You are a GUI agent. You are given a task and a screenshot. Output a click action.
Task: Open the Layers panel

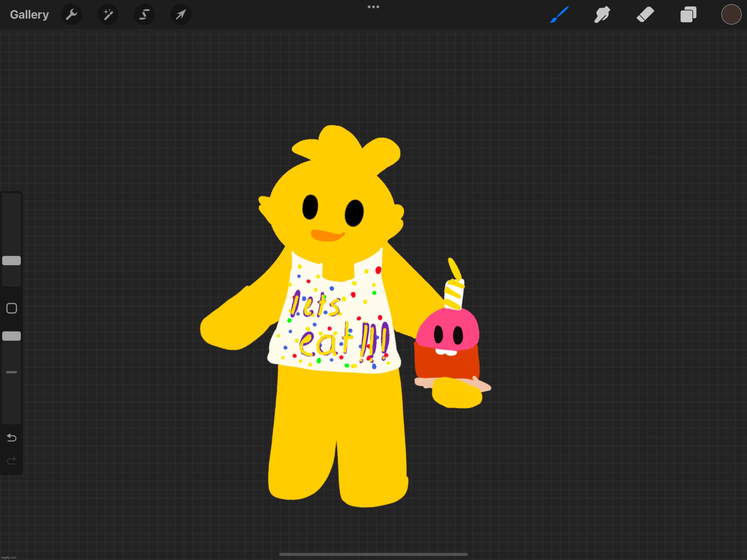(688, 14)
